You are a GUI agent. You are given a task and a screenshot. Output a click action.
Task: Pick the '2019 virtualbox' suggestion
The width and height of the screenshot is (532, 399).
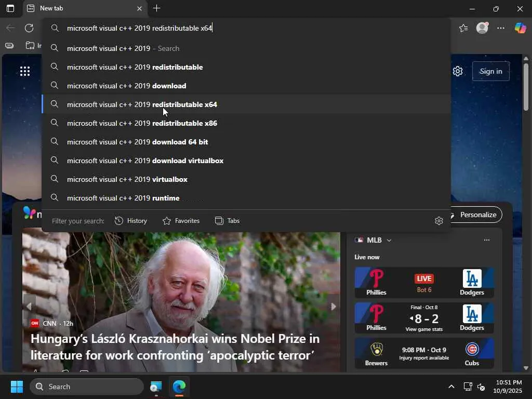(x=246, y=179)
